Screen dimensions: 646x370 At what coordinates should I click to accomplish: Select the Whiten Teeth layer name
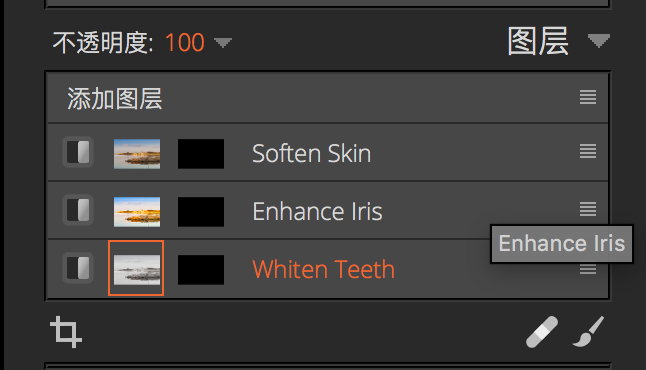(x=323, y=269)
